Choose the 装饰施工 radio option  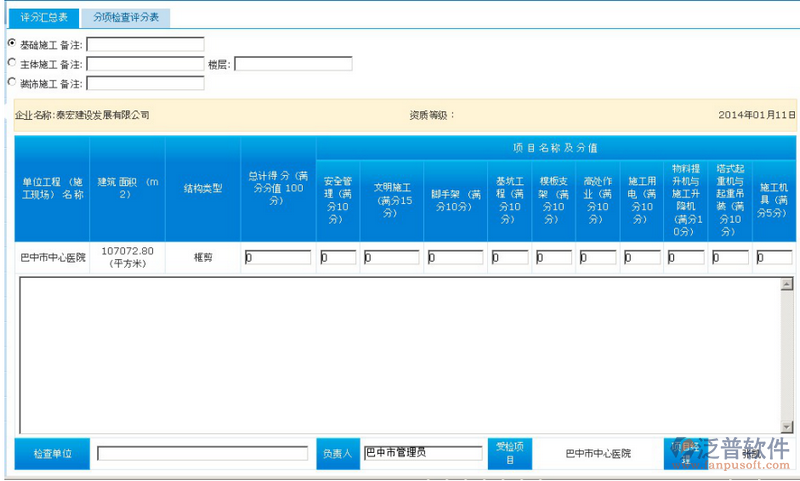click(x=12, y=82)
